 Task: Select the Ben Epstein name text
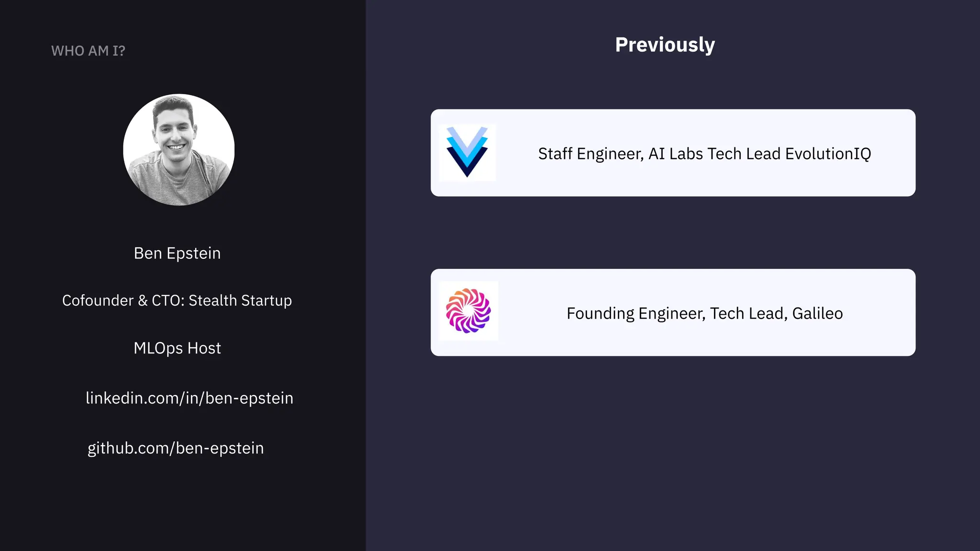[177, 253]
